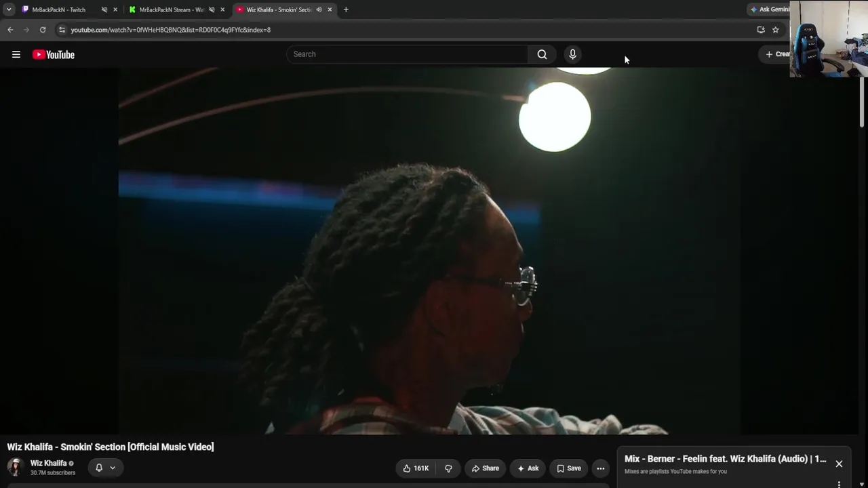Image resolution: width=868 pixels, height=488 pixels.
Task: Expand the subscription options chevron
Action: click(113, 468)
